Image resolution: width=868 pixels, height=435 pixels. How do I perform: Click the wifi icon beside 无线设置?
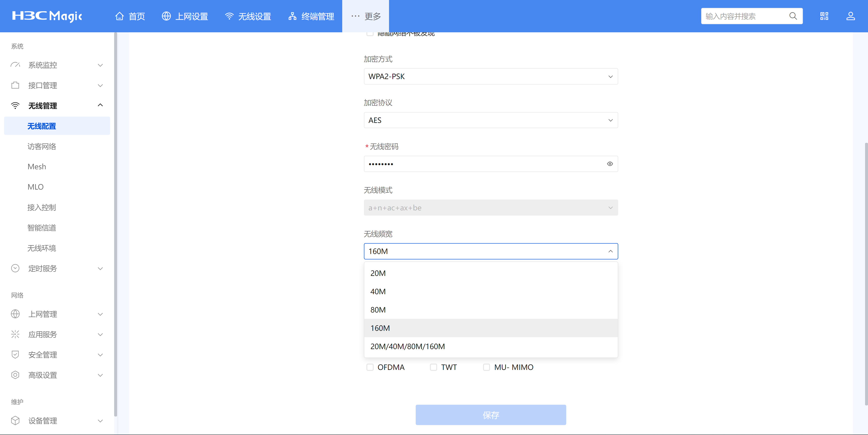click(x=229, y=16)
